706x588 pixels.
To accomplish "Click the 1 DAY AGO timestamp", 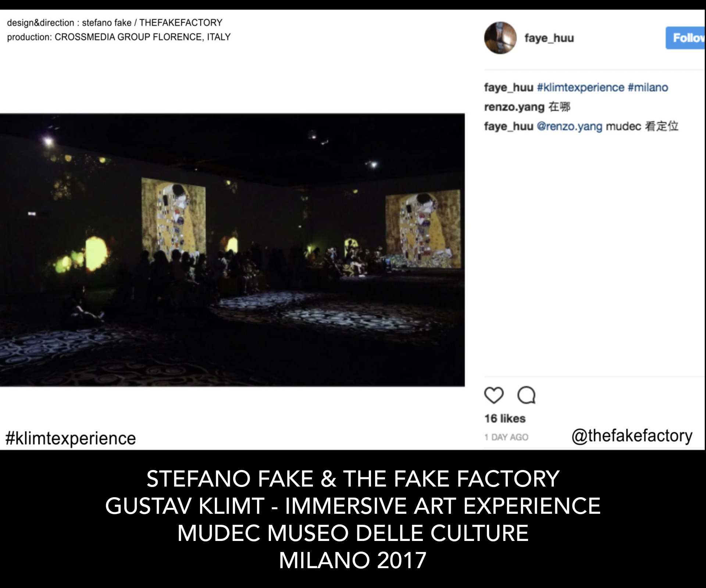I will coord(506,437).
